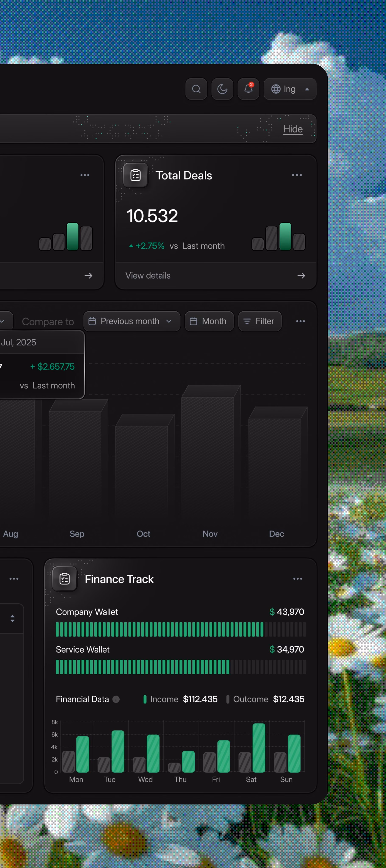Click the Total Deals mini bar chart
The image size is (386, 868).
point(278,236)
